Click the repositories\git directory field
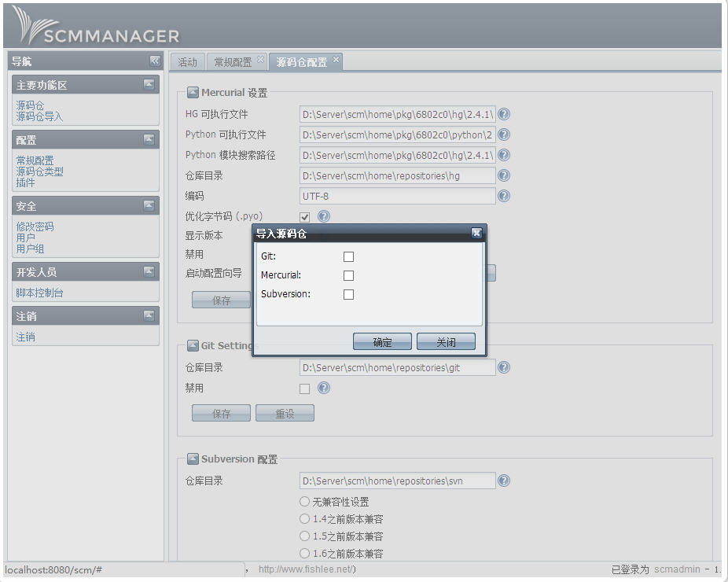728x582 pixels. pyautogui.click(x=398, y=367)
